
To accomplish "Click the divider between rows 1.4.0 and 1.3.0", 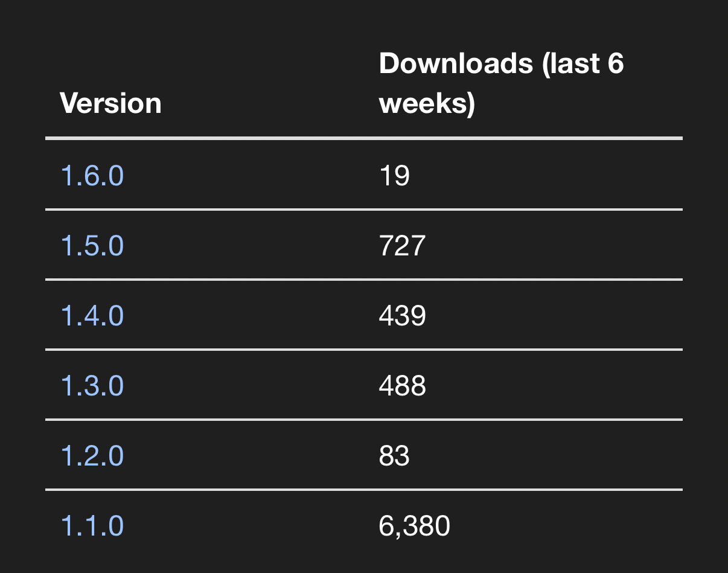I will (x=364, y=350).
